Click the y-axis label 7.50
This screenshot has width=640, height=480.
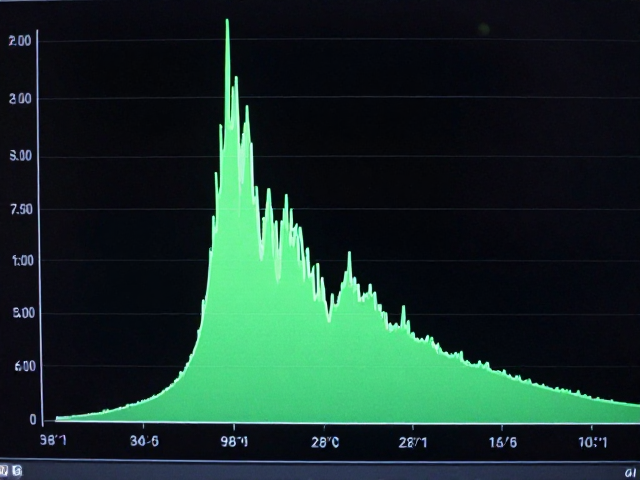pyautogui.click(x=21, y=209)
